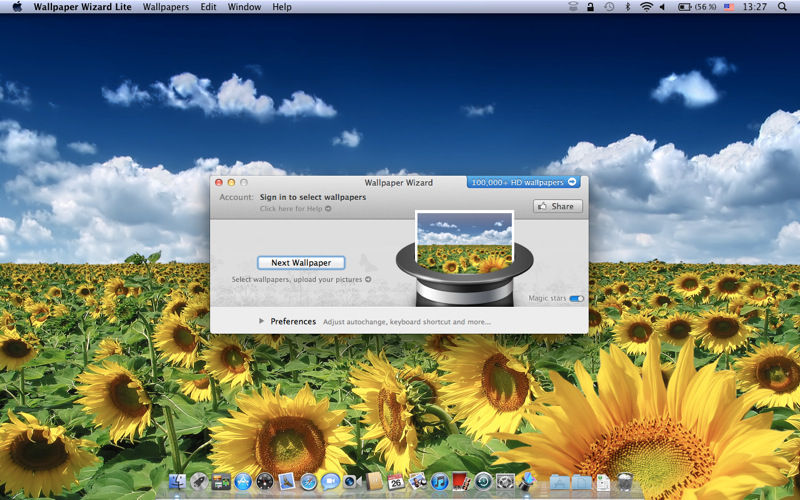Image resolution: width=800 pixels, height=500 pixels.
Task: Open the 100,000+ HD wallpapers banner
Action: tap(523, 182)
